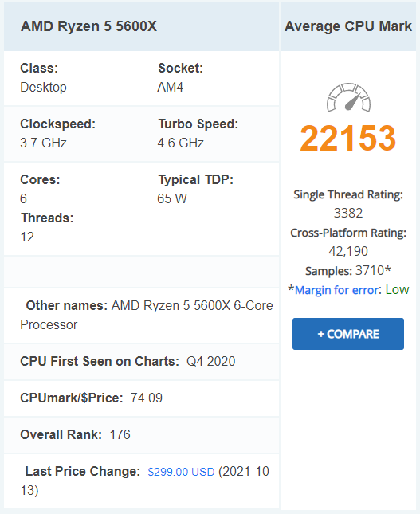Click the 22153 CPU mark score
Viewport: 420px width, 514px height.
click(x=347, y=138)
